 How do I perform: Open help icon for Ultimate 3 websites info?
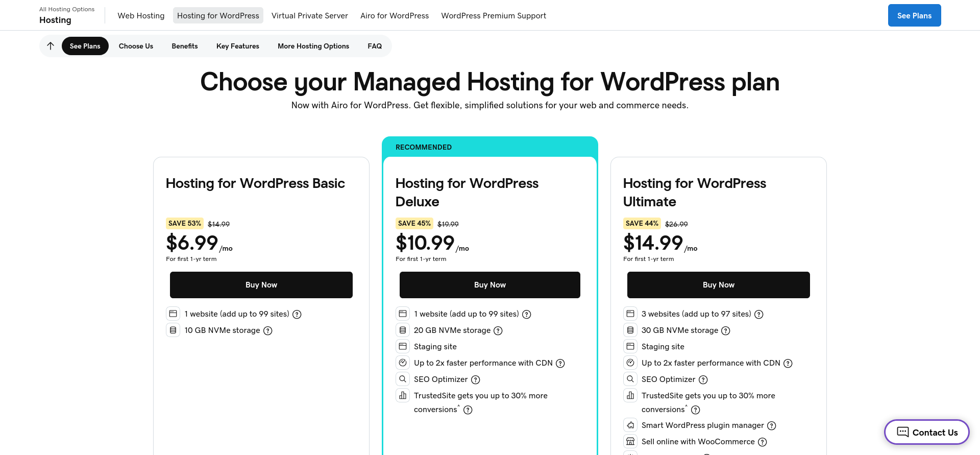click(759, 315)
